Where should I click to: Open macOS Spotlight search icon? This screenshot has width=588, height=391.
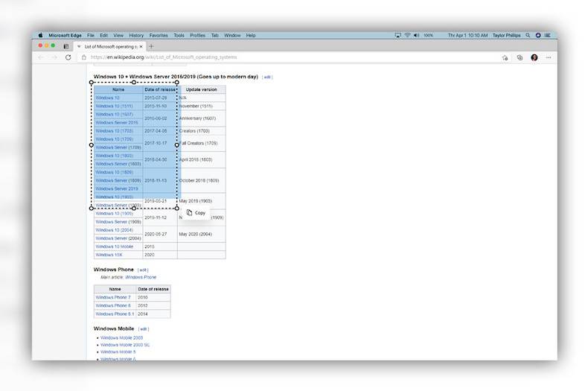(528, 35)
